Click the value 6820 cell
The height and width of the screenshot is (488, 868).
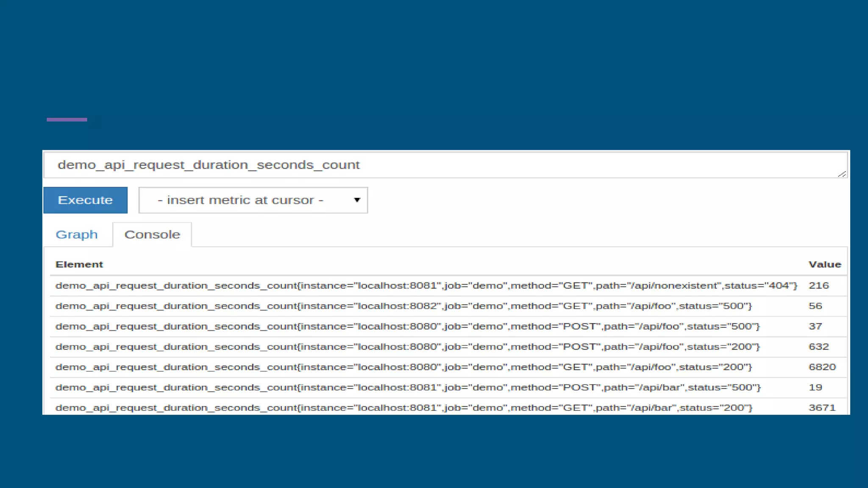pyautogui.click(x=822, y=367)
